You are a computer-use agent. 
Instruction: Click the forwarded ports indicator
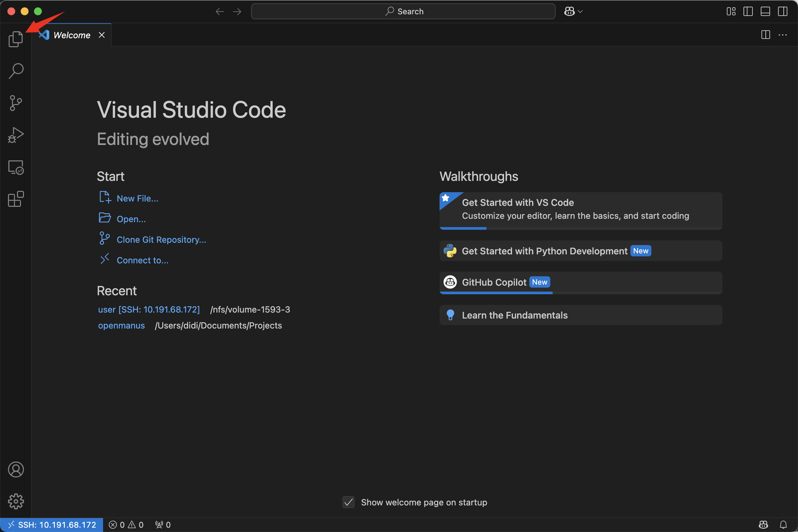[163, 525]
